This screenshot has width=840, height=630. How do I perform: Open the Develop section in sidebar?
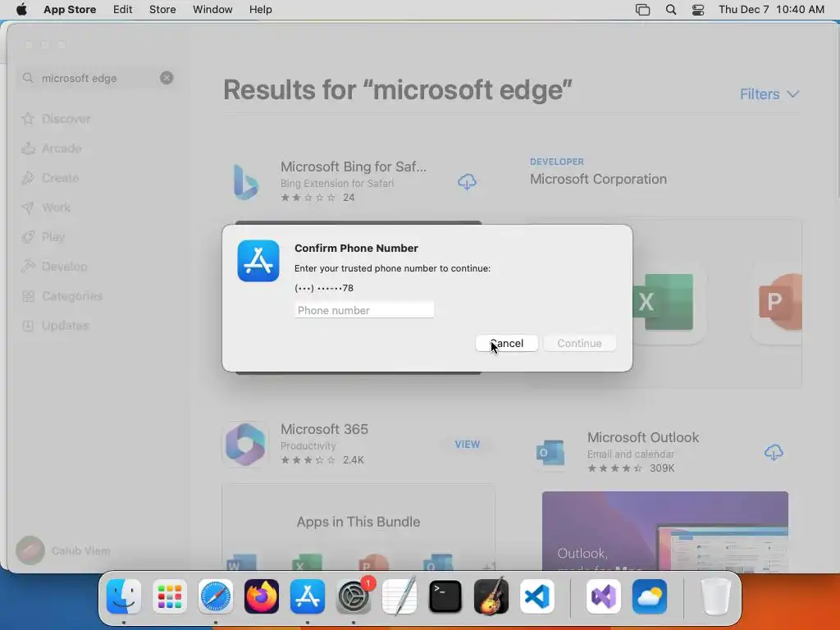click(54, 267)
